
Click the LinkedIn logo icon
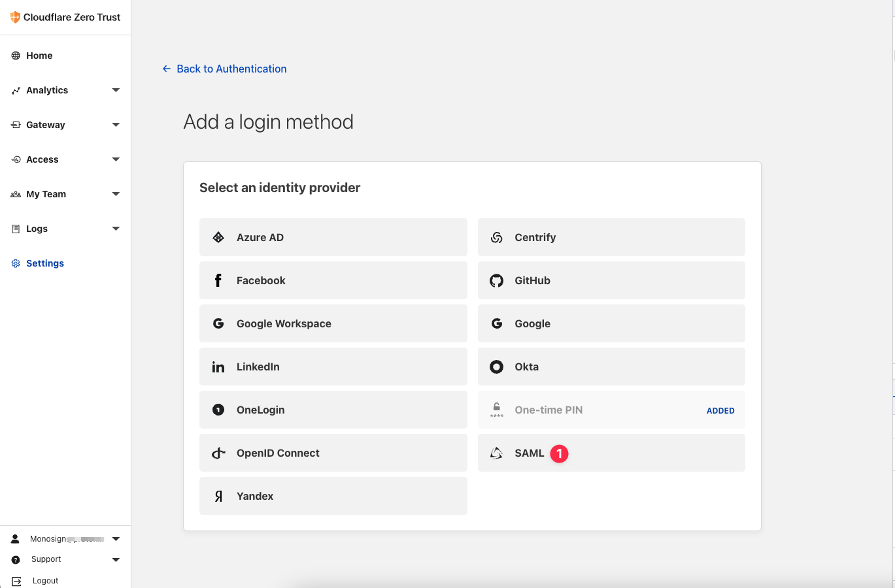click(x=218, y=367)
